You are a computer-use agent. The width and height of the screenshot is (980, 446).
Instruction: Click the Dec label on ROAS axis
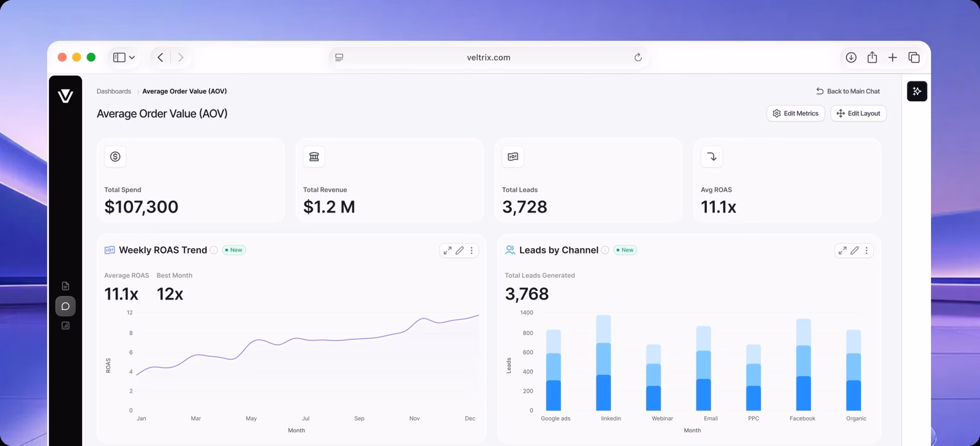(470, 418)
